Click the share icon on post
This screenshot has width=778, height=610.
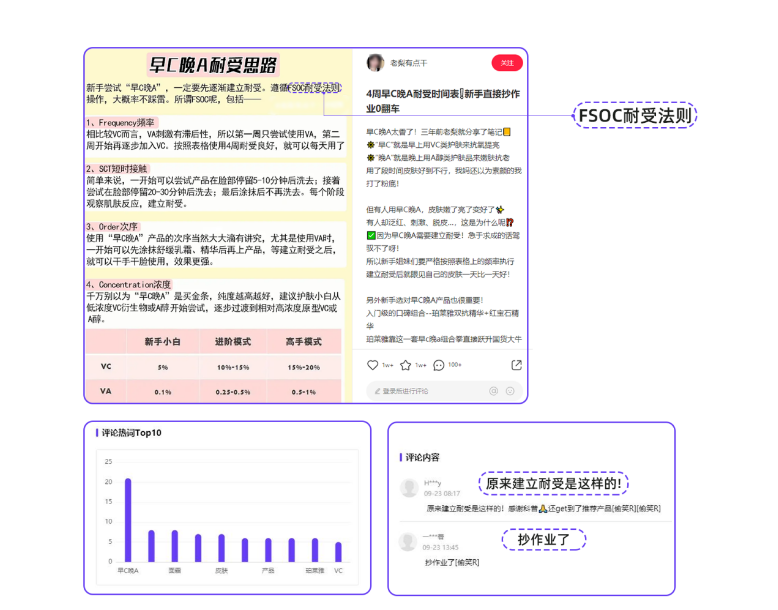[x=516, y=365]
